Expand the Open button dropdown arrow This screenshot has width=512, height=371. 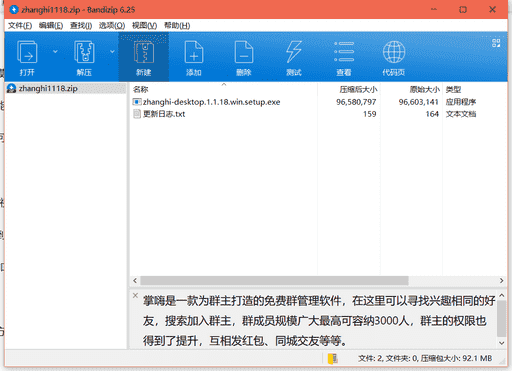click(55, 51)
